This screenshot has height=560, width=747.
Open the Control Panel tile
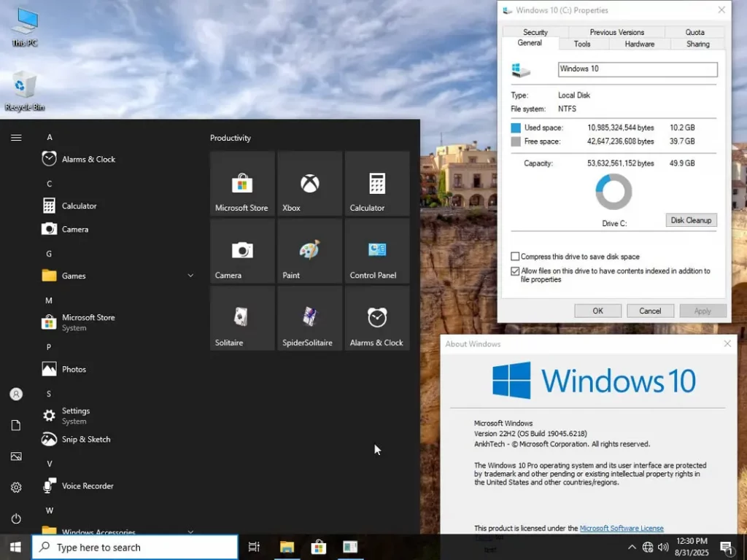point(377,251)
